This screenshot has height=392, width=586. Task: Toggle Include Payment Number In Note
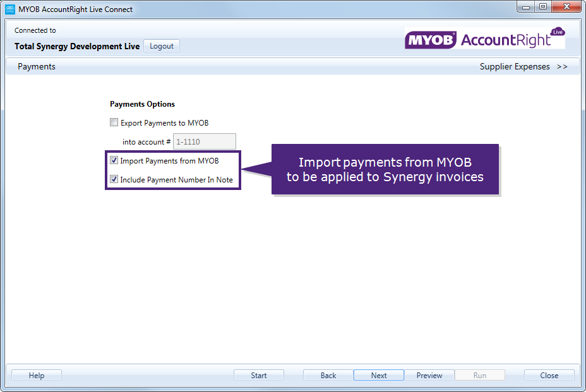(114, 179)
